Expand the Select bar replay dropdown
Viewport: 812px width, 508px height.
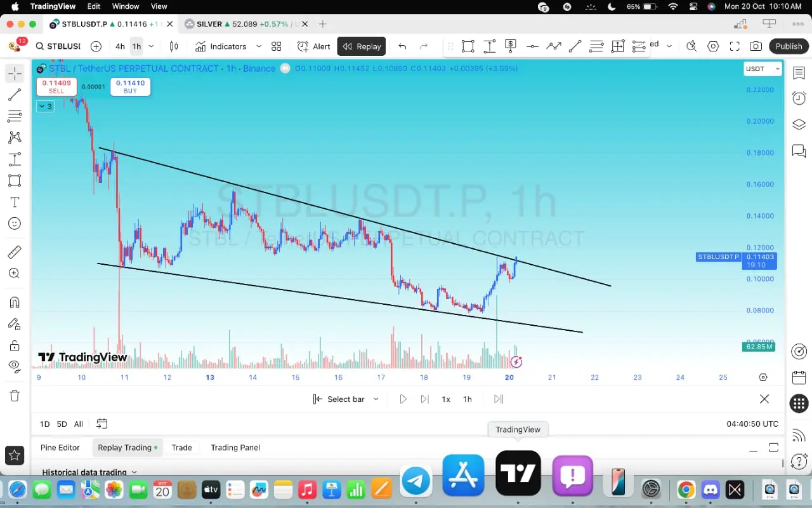(346, 399)
